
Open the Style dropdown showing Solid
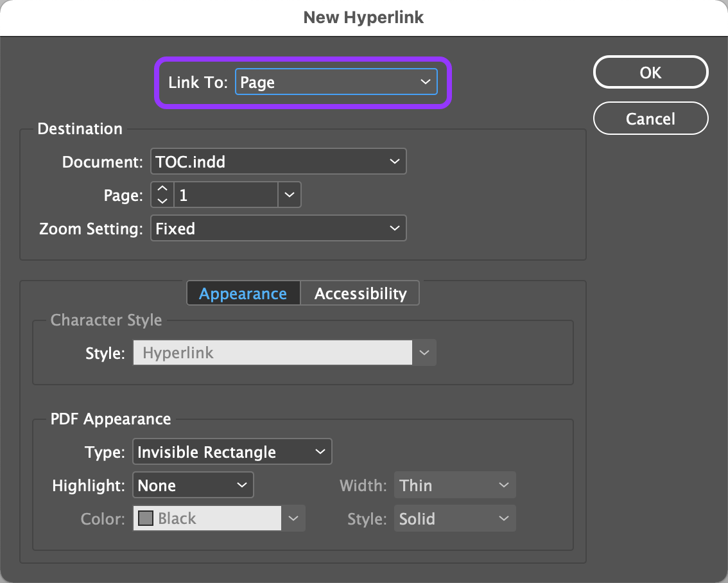[455, 519]
